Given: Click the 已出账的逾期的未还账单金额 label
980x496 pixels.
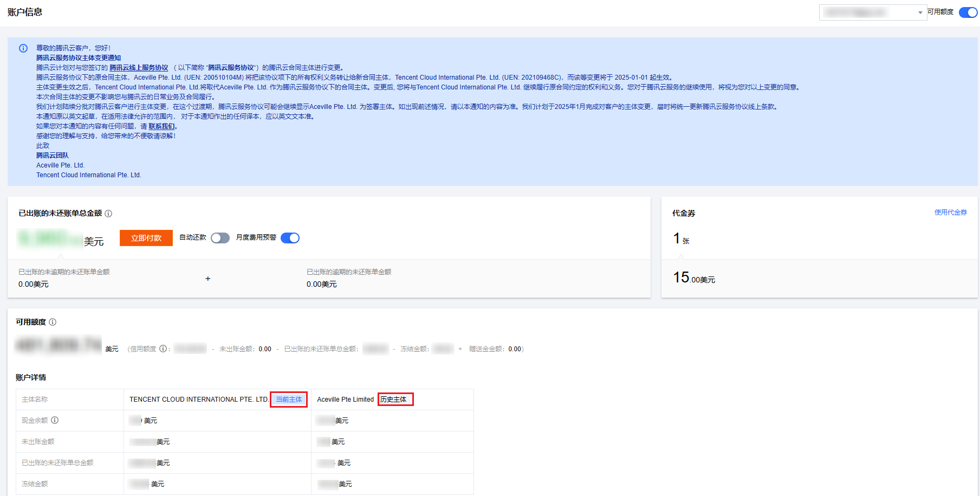Looking at the screenshot, I should 349,272.
